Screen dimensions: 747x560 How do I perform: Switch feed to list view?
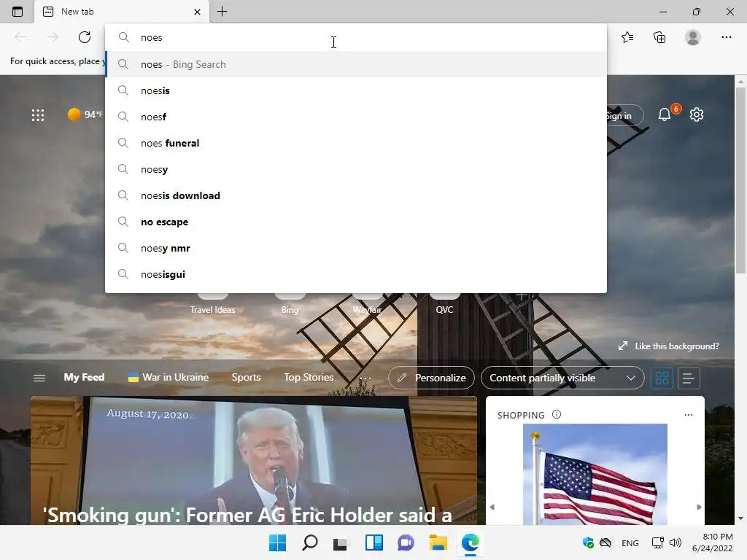click(x=689, y=378)
